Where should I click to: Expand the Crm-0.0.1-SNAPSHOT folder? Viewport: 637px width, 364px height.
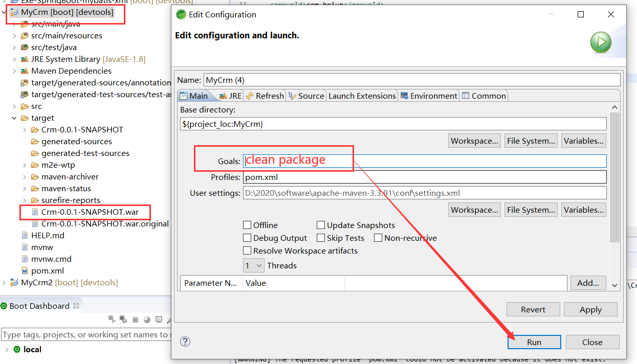[x=25, y=129]
